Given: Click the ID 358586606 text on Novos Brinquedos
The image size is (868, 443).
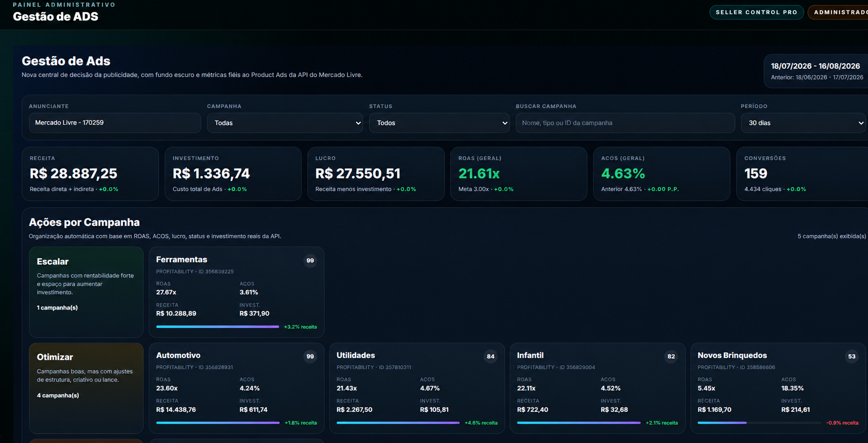Looking at the screenshot, I should click(x=757, y=367).
